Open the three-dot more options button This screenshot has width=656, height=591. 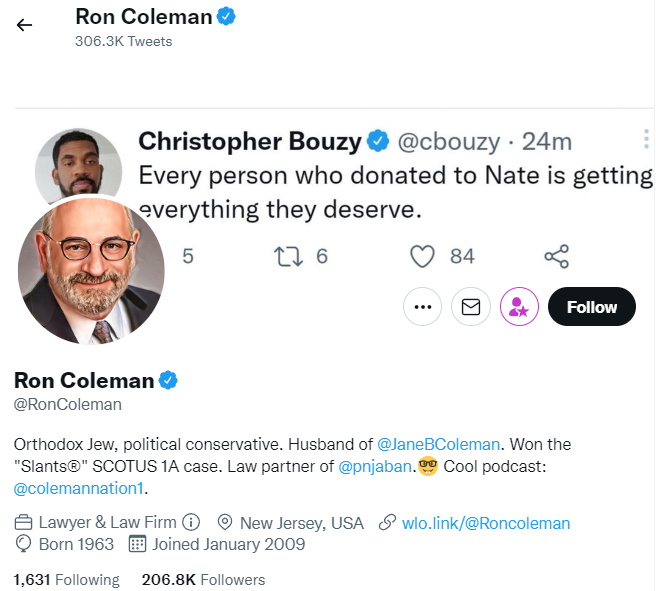423,307
